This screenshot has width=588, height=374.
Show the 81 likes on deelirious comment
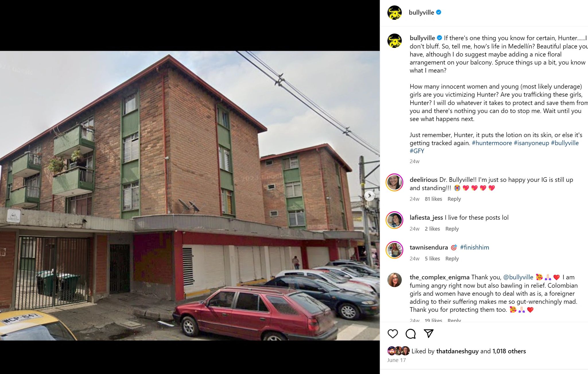[x=433, y=199]
